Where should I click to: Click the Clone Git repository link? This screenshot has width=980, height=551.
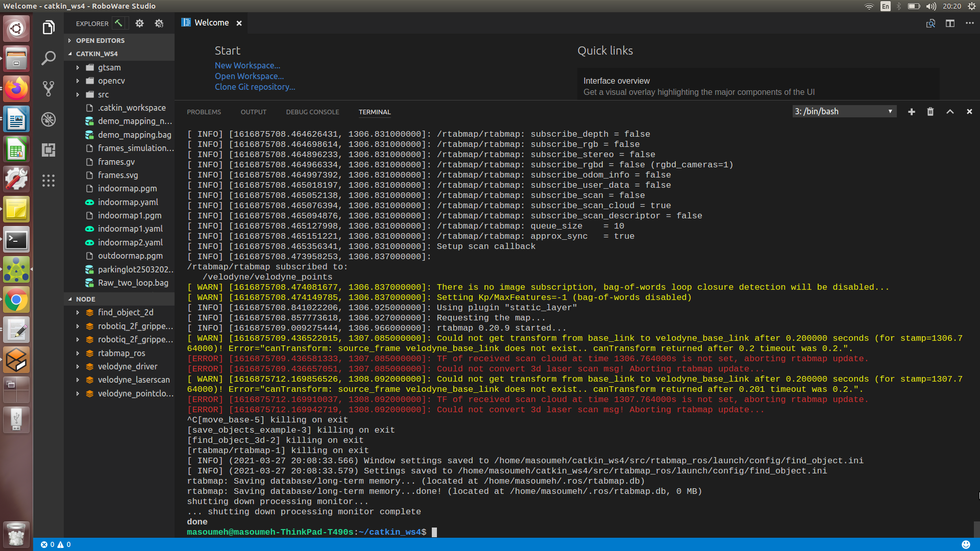coord(255,87)
